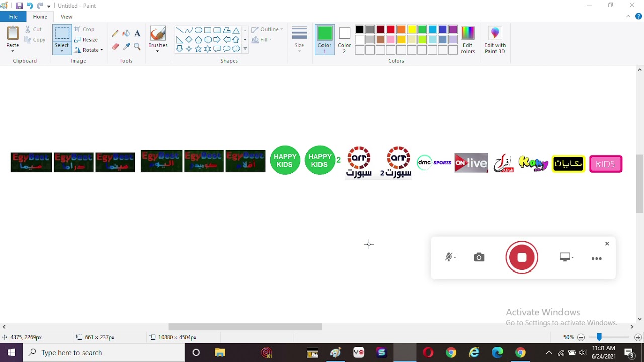Take a screenshot with the recorder camera icon
644x362 pixels.
(479, 257)
